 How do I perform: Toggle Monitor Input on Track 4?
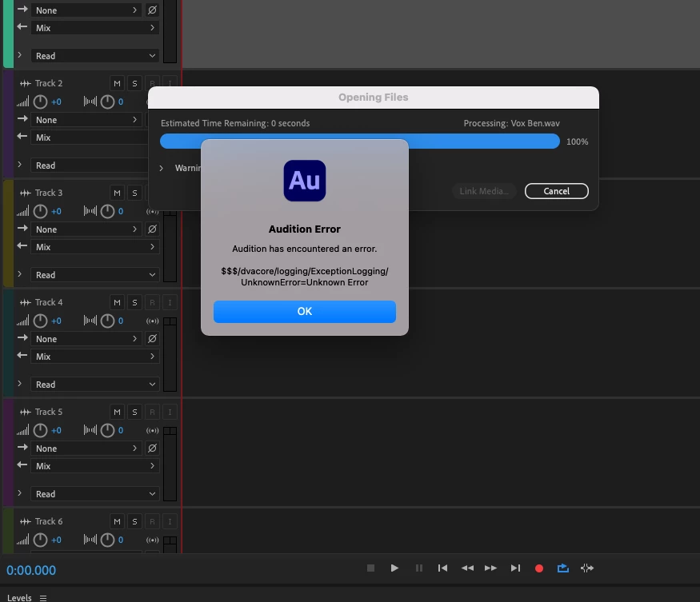(x=170, y=302)
